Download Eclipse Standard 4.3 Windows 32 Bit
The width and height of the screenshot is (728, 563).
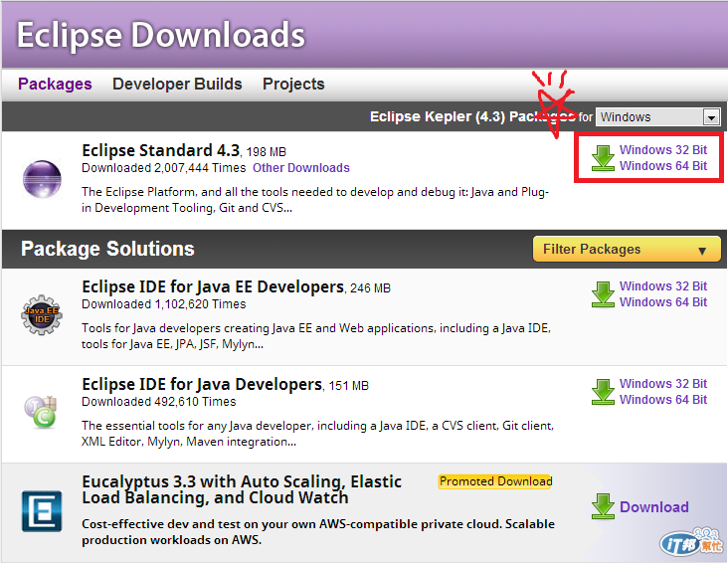tap(663, 150)
